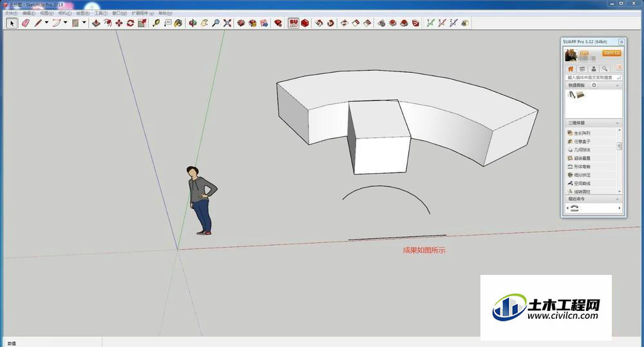
Task: Select the Zoom magnifier tool
Action: (216, 23)
